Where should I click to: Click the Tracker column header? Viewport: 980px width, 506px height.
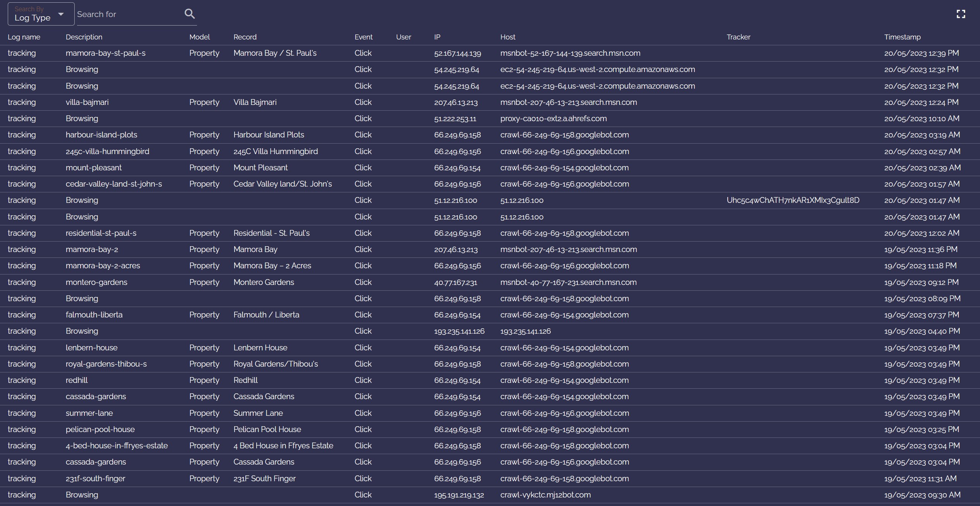738,37
